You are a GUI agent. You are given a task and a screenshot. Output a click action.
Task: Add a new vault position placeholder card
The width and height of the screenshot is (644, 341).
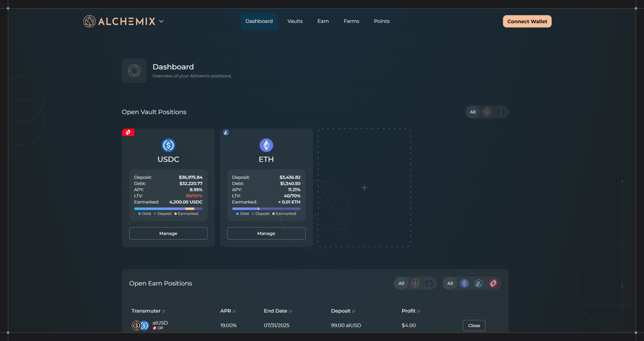coord(364,188)
